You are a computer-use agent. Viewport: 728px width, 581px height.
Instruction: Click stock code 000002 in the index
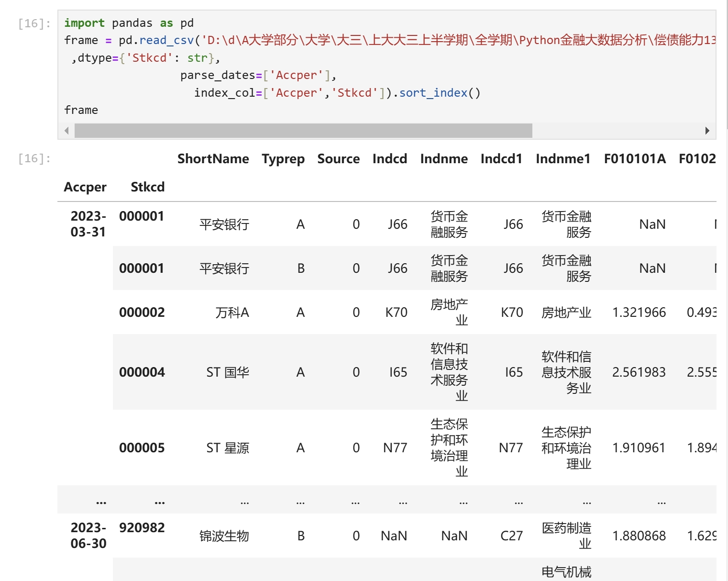[x=142, y=313]
